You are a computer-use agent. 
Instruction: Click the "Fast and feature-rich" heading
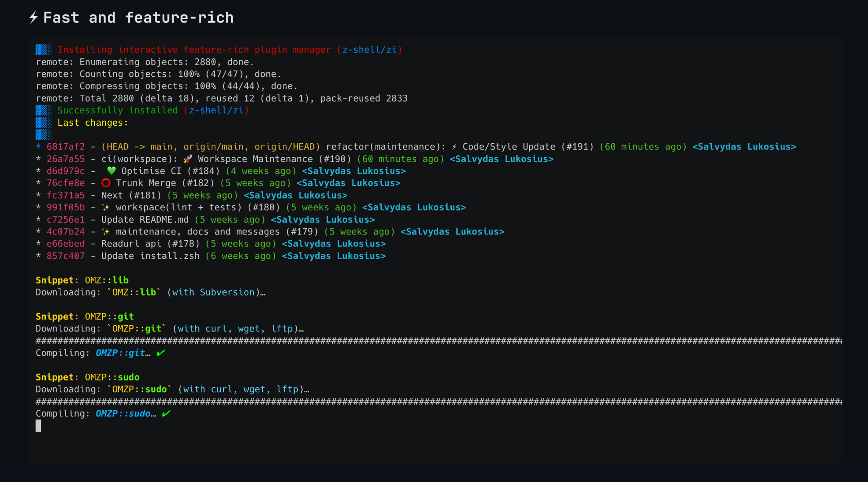coord(138,18)
